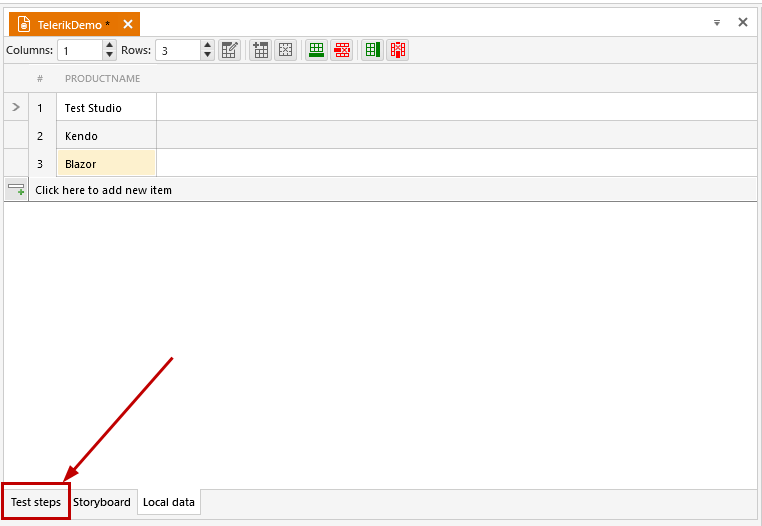Click the red delete column icon
The height and width of the screenshot is (526, 762).
tap(398, 50)
